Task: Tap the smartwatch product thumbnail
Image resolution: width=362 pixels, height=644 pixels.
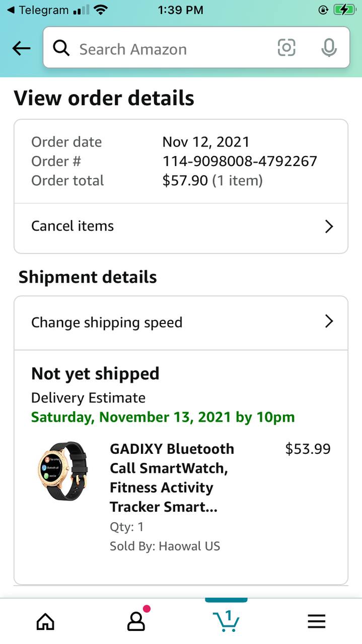Action: coord(63,471)
